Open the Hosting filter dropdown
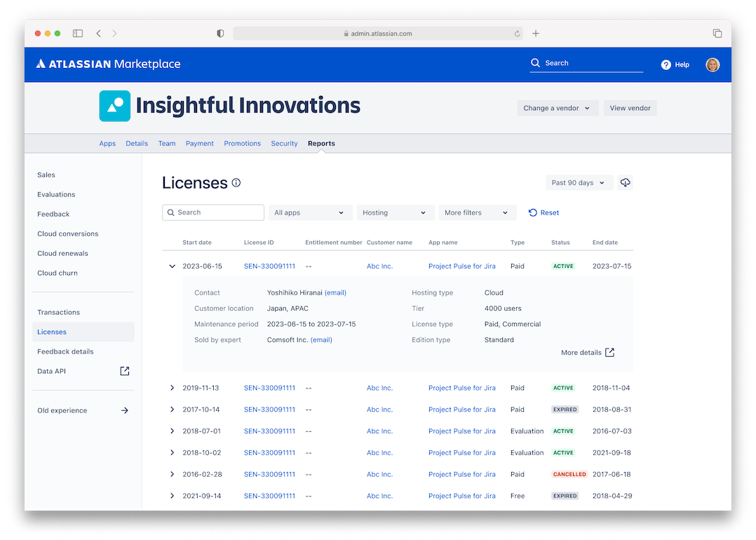 [x=395, y=212]
